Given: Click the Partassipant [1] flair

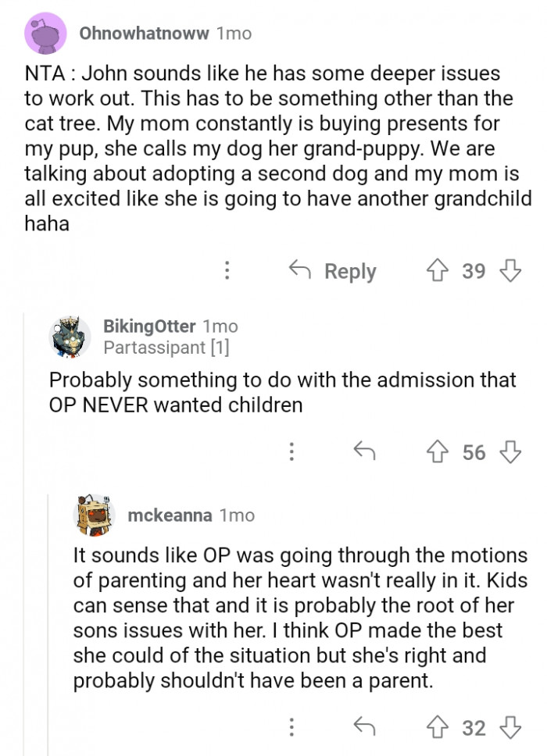Looking at the screenshot, I should pyautogui.click(x=166, y=348).
